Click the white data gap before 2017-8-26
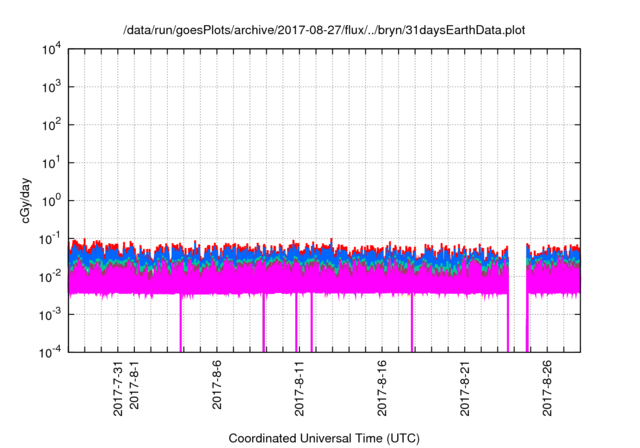This screenshot has width=640, height=448. coord(518,300)
